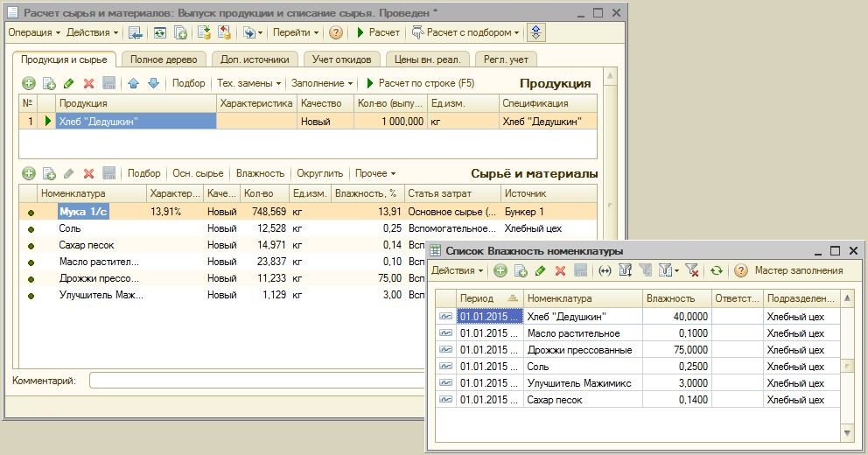Screen dimensions: 868x455
Task: Click Подбор in Сырьё и материалы toolbar
Action: pyautogui.click(x=143, y=174)
